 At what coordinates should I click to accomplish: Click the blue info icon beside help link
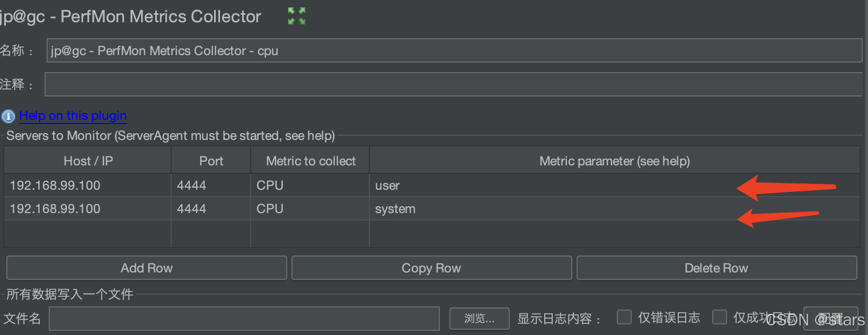(x=8, y=116)
